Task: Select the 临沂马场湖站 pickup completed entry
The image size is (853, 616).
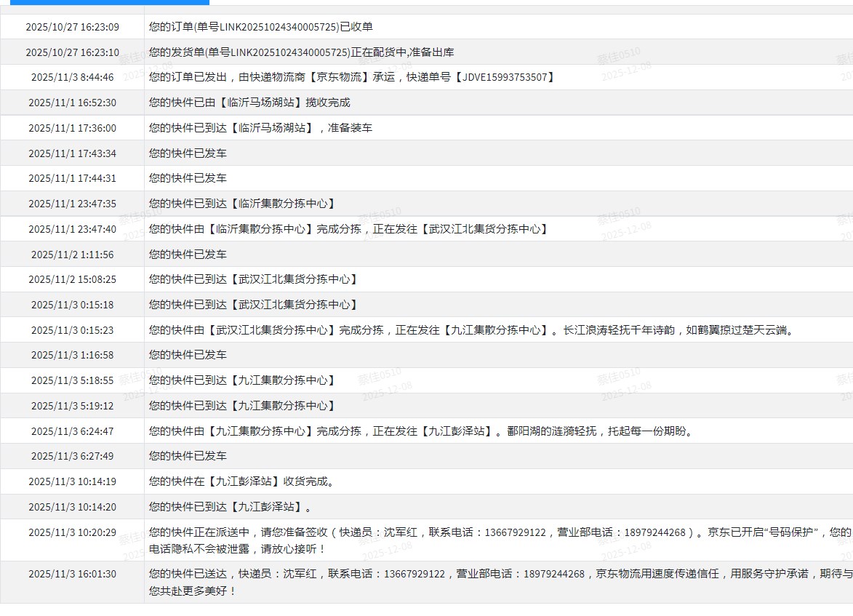Action: point(249,103)
